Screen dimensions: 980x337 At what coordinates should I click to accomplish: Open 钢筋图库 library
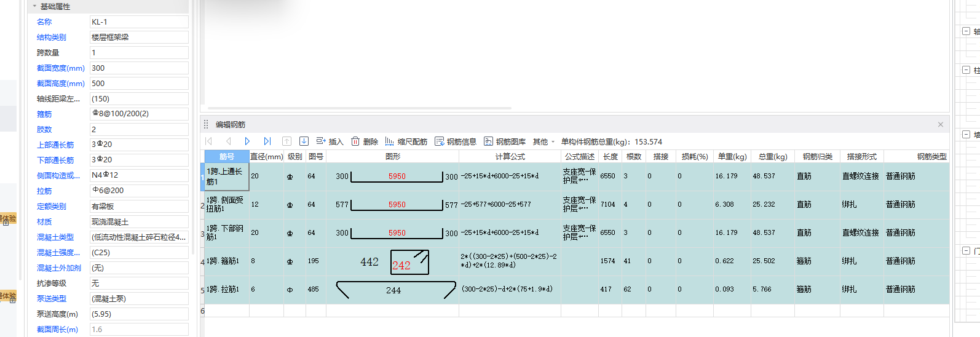(505, 141)
